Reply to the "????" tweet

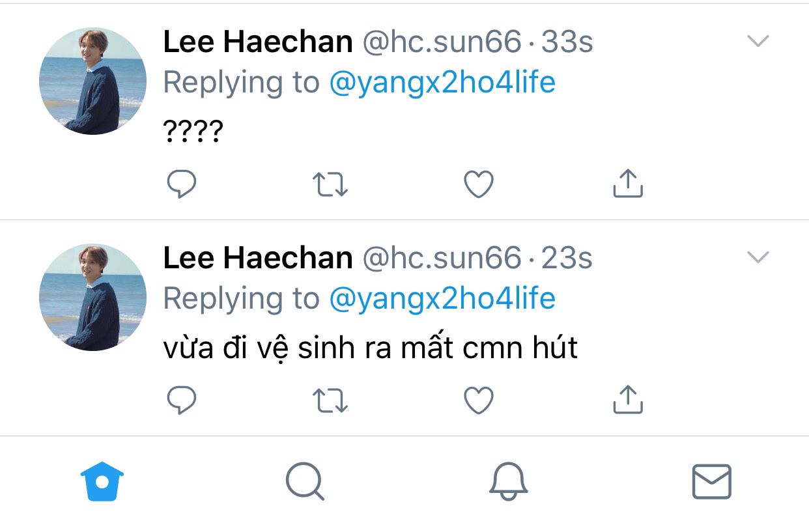point(181,184)
